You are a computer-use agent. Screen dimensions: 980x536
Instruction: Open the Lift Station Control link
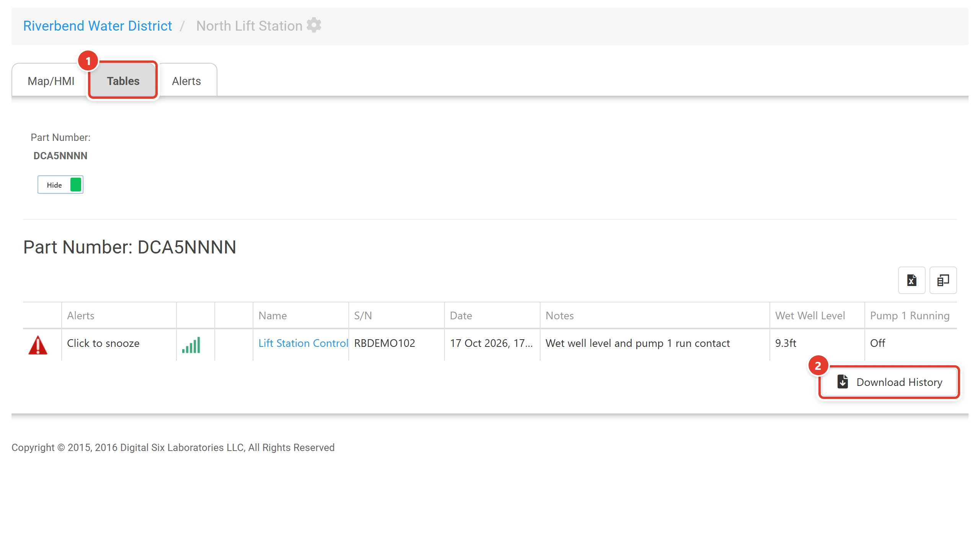point(303,343)
